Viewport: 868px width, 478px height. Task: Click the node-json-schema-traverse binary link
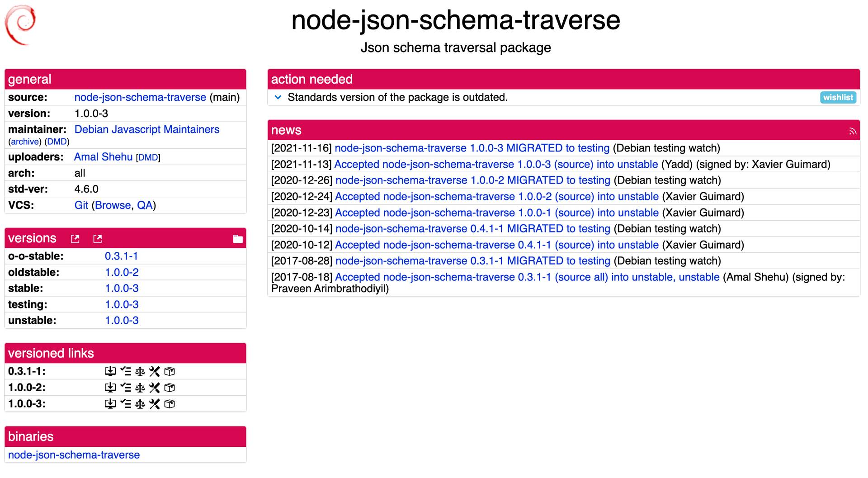coord(74,454)
